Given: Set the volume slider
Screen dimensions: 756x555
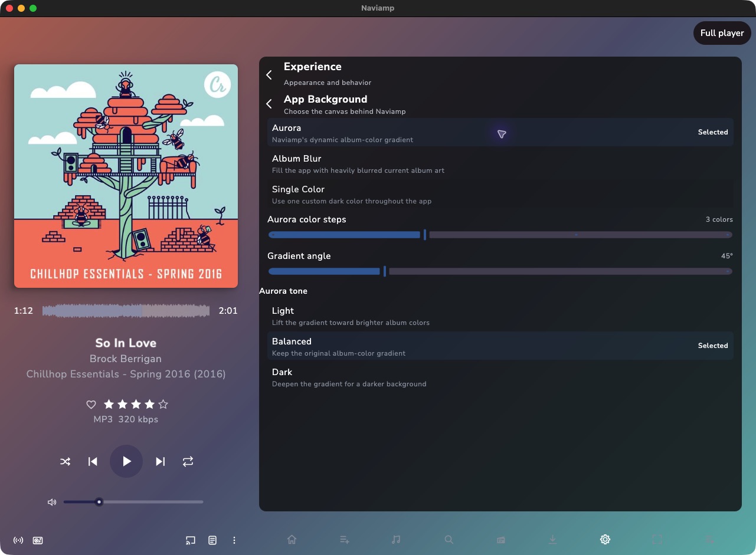Looking at the screenshot, I should tap(133, 502).
